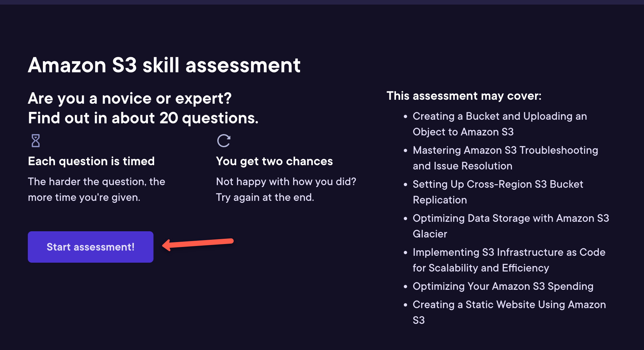Screen dimensions: 644x350
Task: Click the Each question is timed label
Action: coord(91,161)
